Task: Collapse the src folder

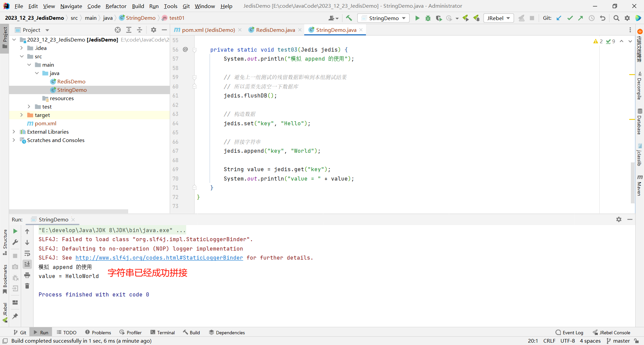Action: pyautogui.click(x=21, y=56)
